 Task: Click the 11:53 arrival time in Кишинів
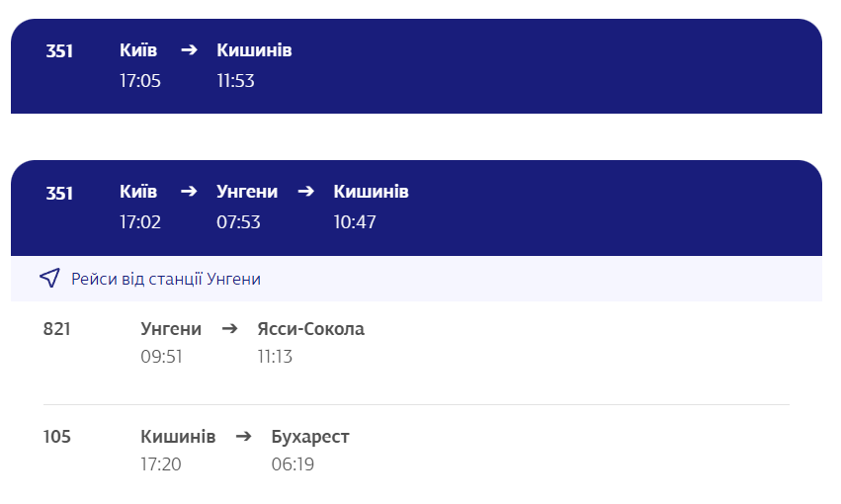(x=236, y=81)
